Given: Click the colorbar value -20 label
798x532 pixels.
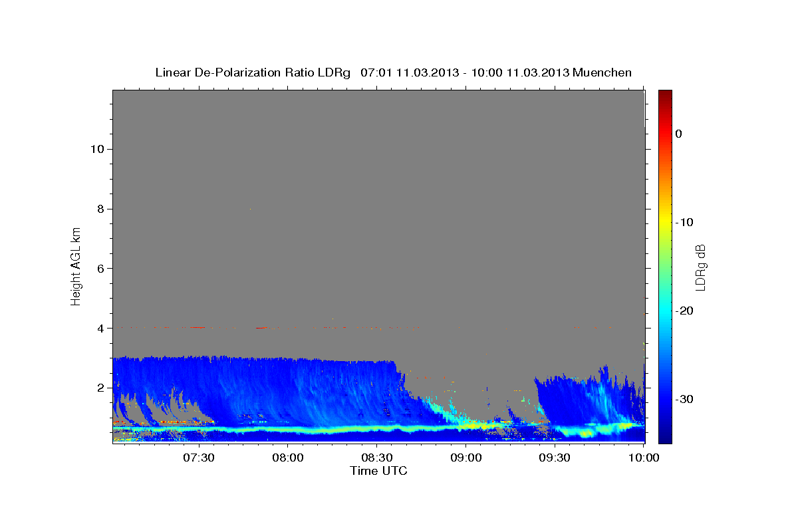Looking at the screenshot, I should tap(684, 311).
